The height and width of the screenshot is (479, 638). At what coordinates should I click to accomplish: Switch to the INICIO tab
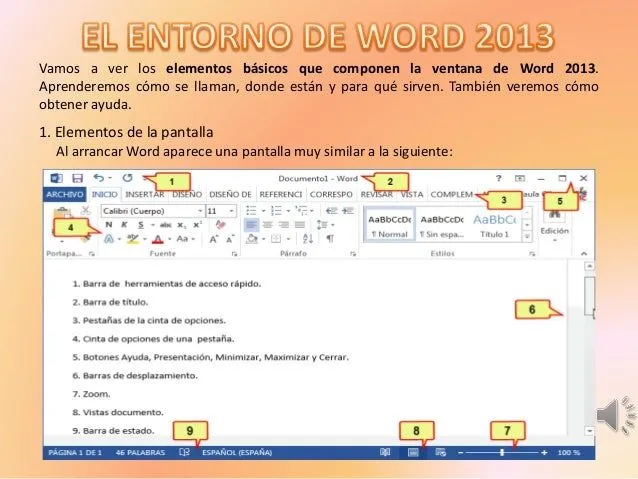point(105,195)
